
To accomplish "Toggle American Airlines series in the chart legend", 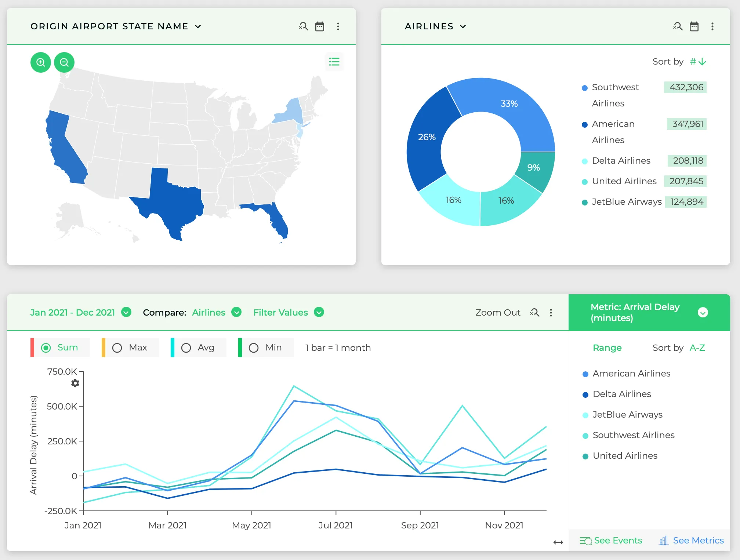I will point(627,374).
